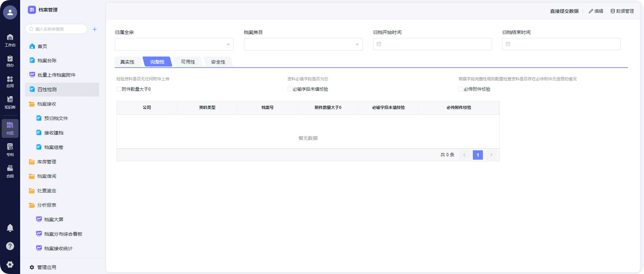Click the 应用 apps grid icon
Viewport: 644px width, 274px height.
tap(10, 81)
